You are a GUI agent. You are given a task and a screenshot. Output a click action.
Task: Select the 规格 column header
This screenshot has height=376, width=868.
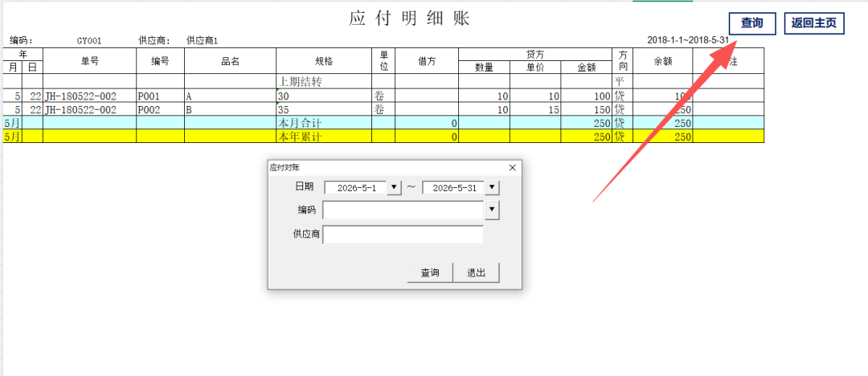tap(324, 61)
